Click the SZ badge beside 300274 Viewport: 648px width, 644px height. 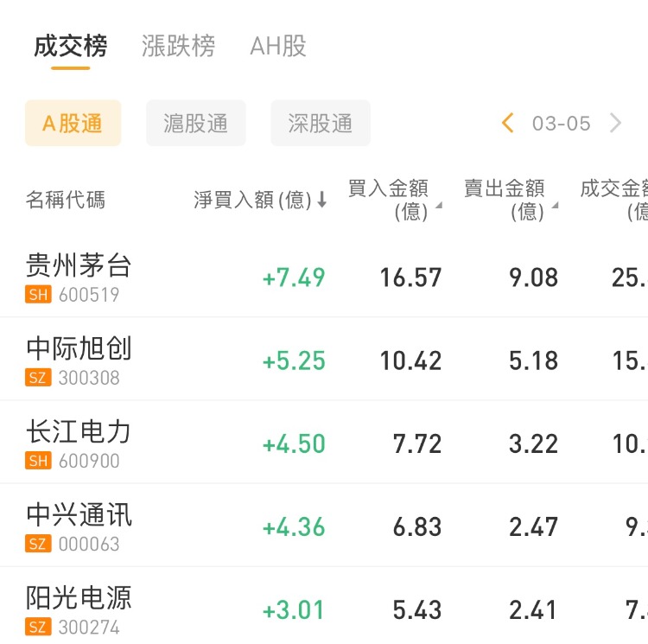39,628
